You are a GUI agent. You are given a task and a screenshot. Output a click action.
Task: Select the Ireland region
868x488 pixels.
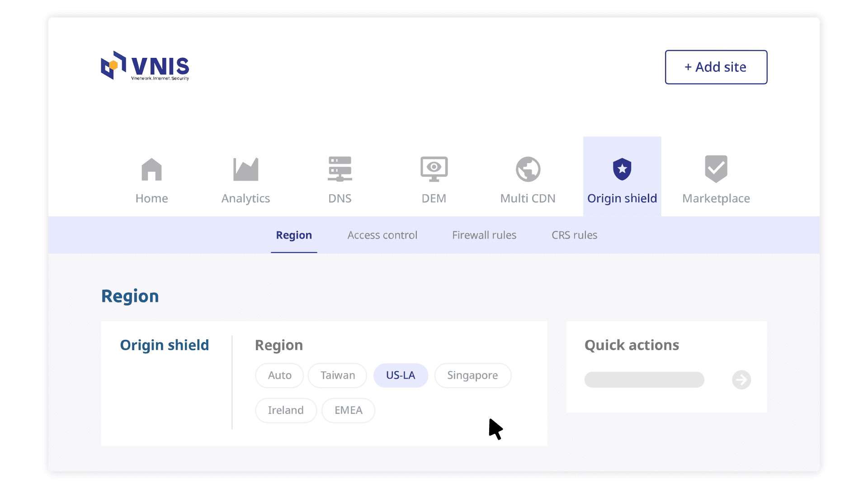point(286,410)
